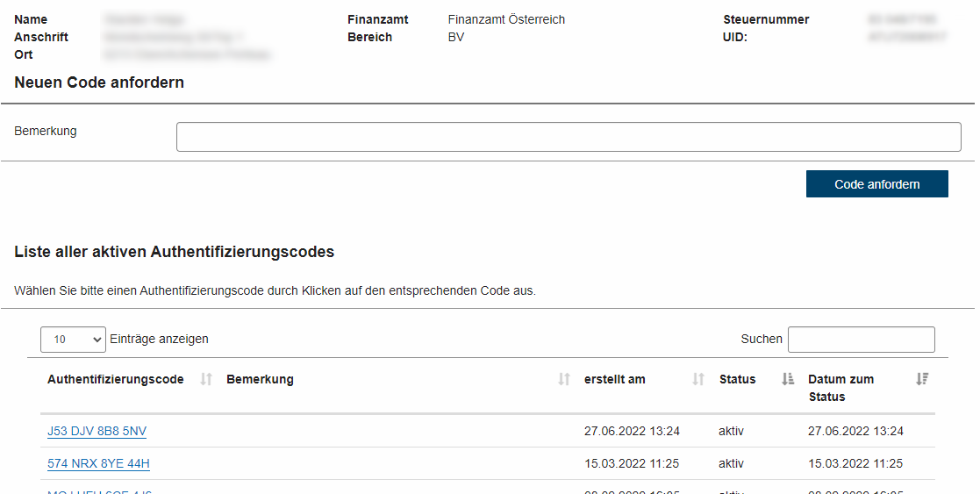Screen dimensions: 980x494
Task: Click the aktiv status in the first row
Action: (731, 431)
